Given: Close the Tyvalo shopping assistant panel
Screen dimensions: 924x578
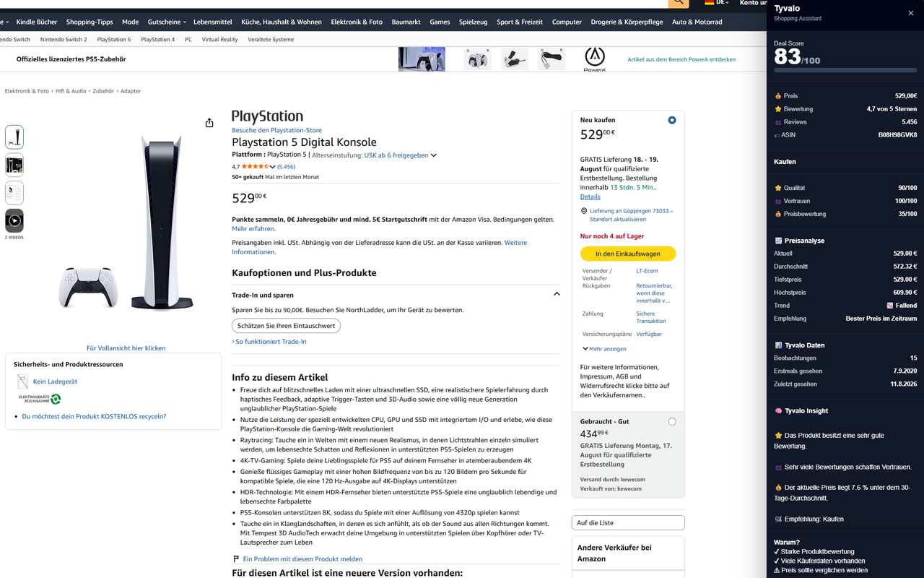Looking at the screenshot, I should (910, 13).
